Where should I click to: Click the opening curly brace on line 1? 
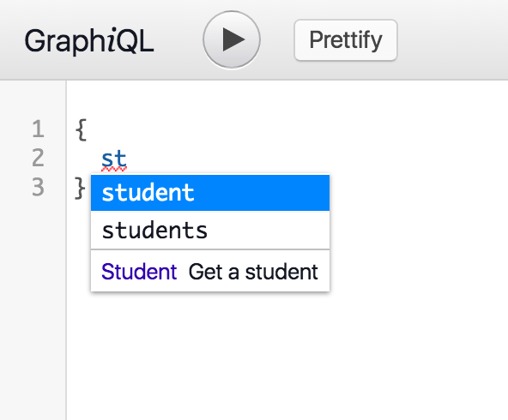(x=81, y=129)
